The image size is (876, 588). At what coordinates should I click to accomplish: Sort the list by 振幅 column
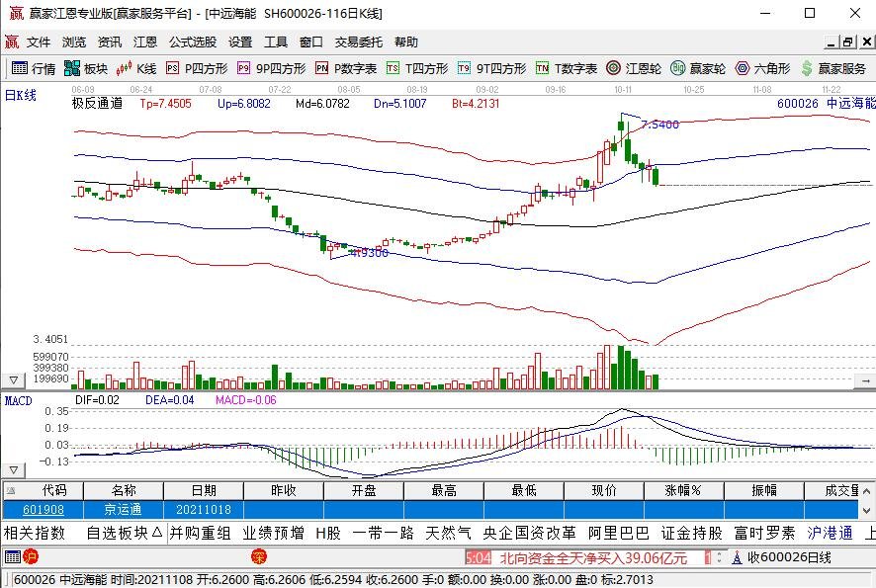coord(763,491)
